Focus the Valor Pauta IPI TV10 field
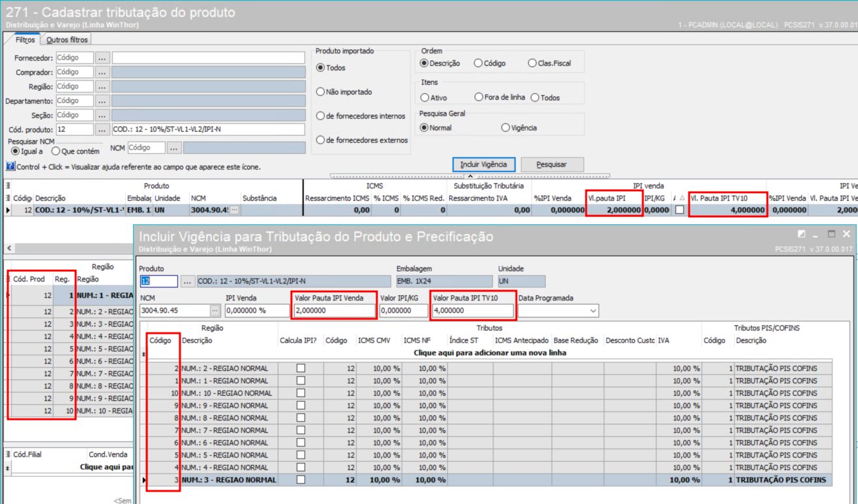The width and height of the screenshot is (858, 504). point(473,311)
